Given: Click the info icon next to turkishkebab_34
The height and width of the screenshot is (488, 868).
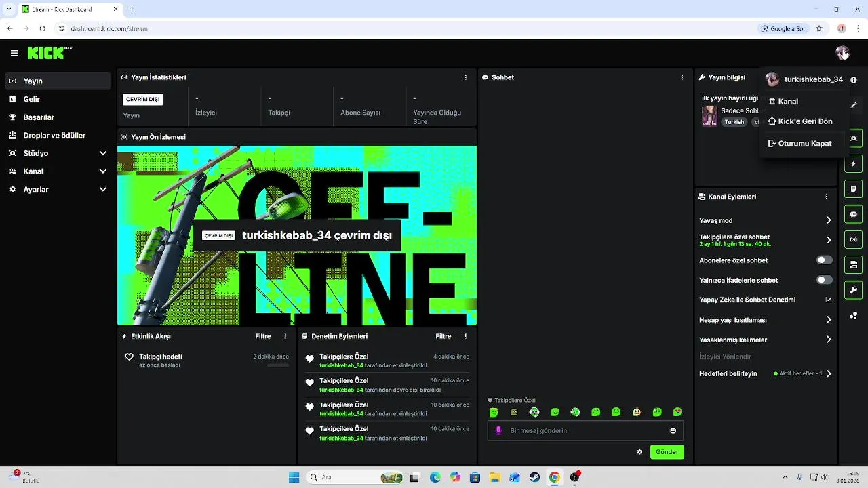Looking at the screenshot, I should (x=853, y=79).
